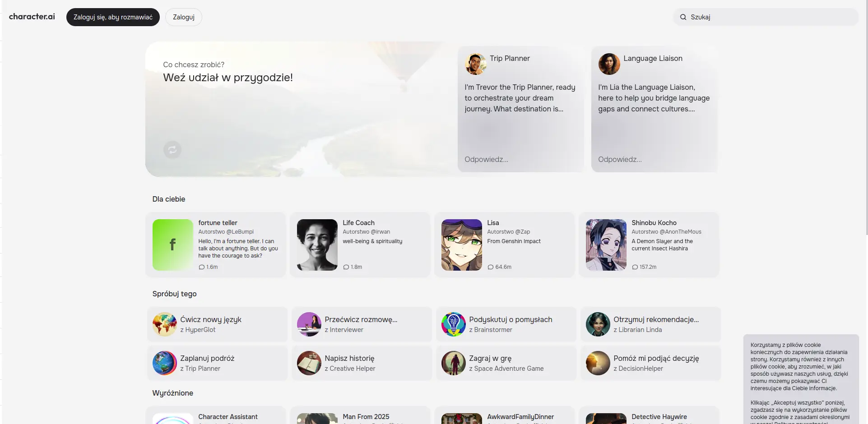868x424 pixels.
Task: Select 'Otrzymuj rekomendacje' with Librarian Linda
Action: click(650, 324)
